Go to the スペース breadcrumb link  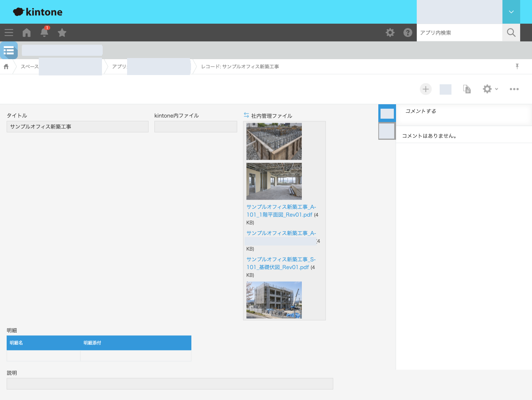(30, 67)
